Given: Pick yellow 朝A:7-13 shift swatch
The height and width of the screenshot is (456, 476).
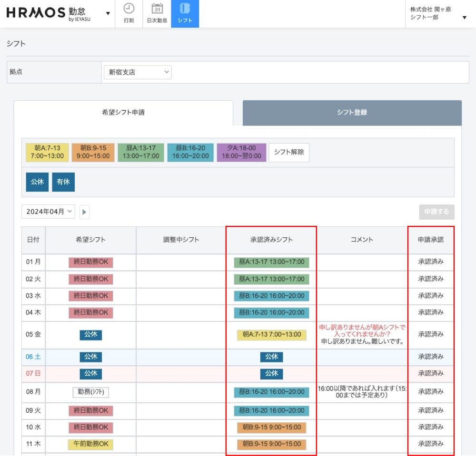Looking at the screenshot, I should (47, 153).
